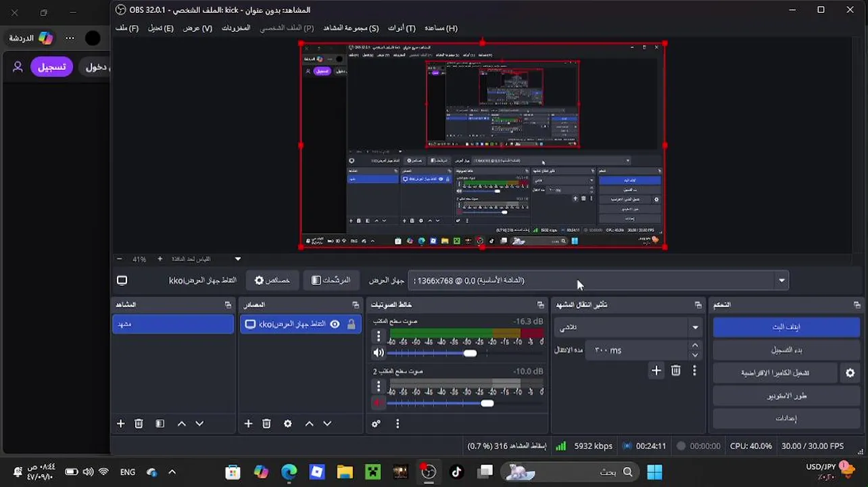Add a new source with plus icon
This screenshot has width=868, height=487.
click(x=248, y=423)
